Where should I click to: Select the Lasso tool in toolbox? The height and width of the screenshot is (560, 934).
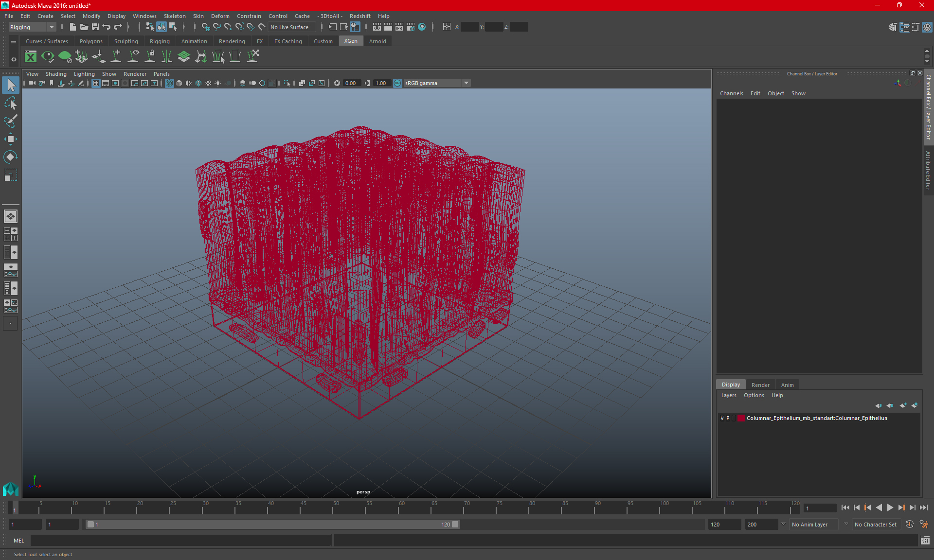[10, 103]
